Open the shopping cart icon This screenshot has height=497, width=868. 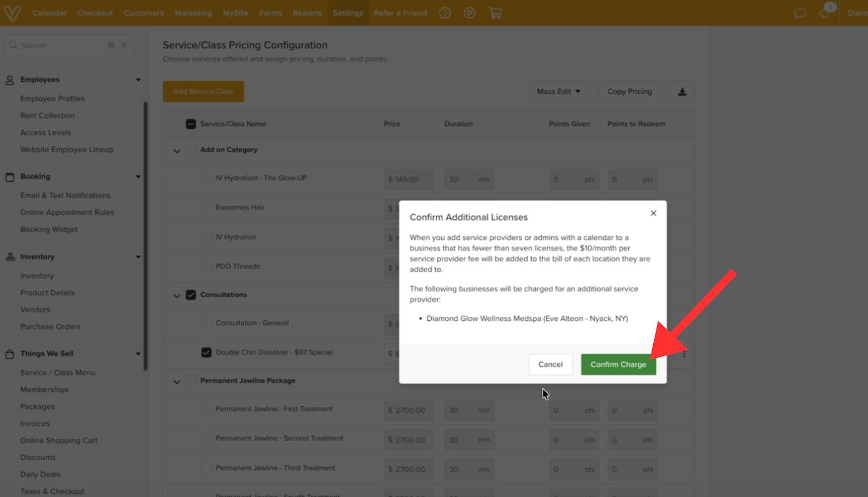[495, 13]
